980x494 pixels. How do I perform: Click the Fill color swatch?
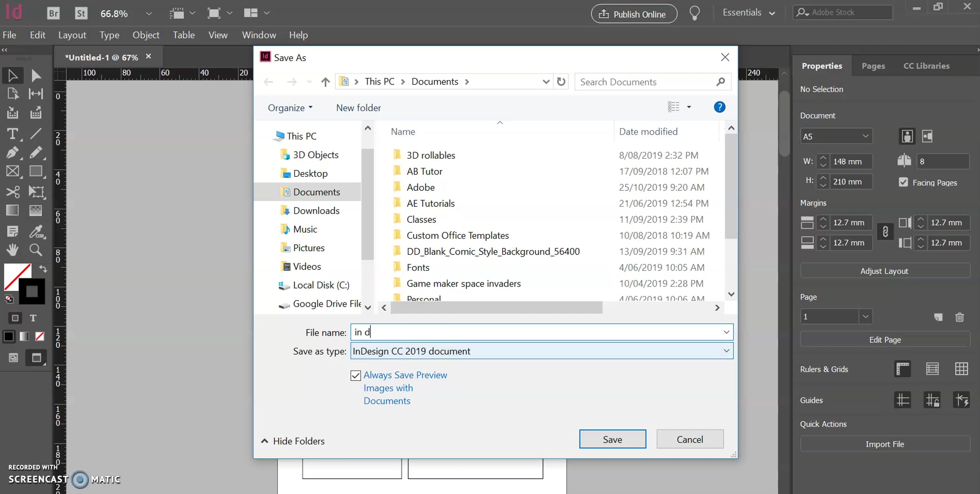coord(13,273)
